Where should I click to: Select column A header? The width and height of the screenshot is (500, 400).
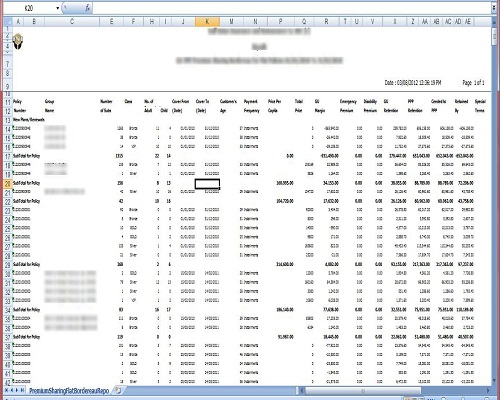pos(18,22)
